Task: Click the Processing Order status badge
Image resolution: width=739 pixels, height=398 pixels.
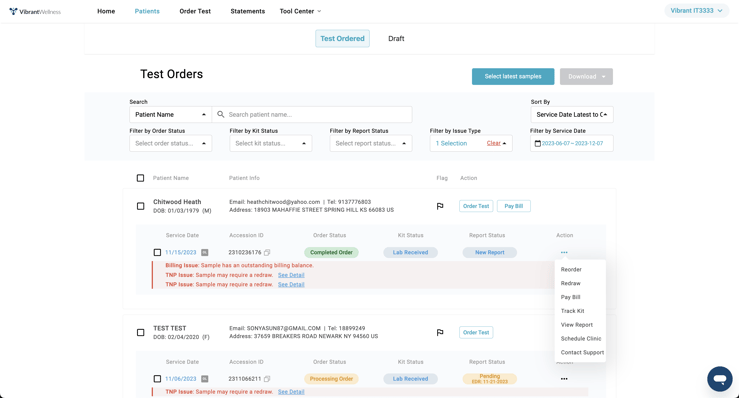Action: pyautogui.click(x=331, y=379)
